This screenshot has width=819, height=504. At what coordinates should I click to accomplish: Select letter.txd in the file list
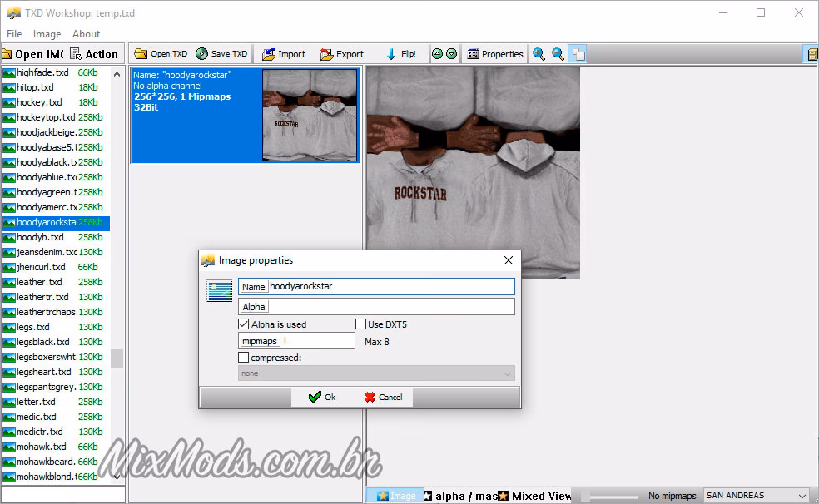pos(56,402)
